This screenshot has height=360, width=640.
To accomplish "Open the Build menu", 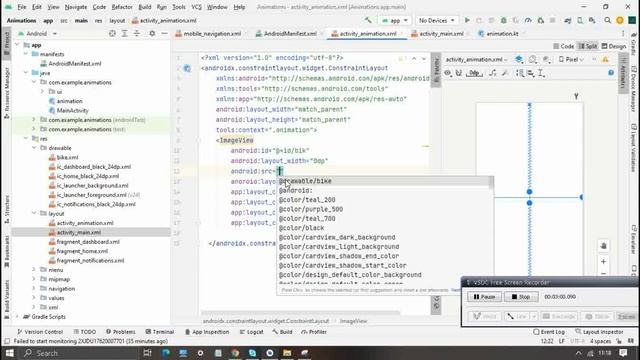I will click(x=144, y=7).
